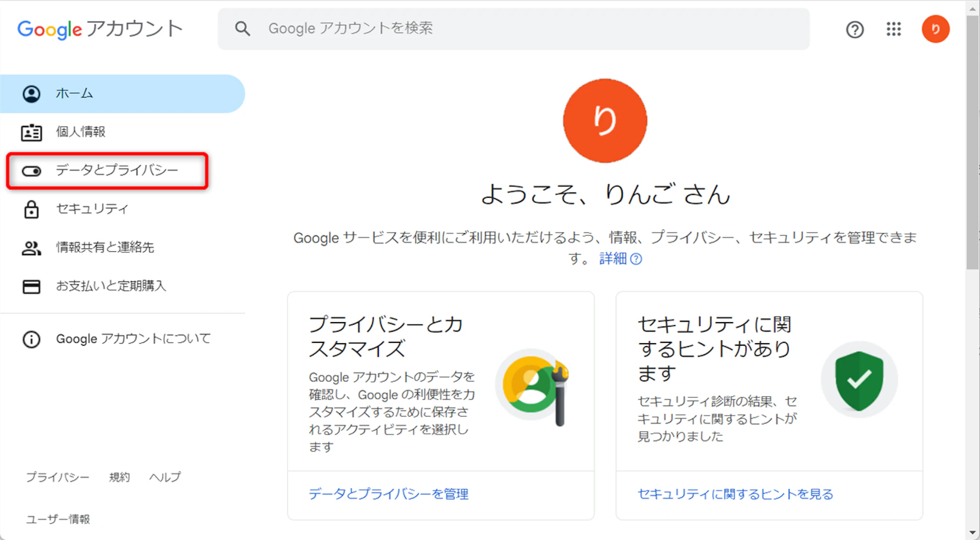Click the お支払いと定期購入 credit card icon
The height and width of the screenshot is (540, 980).
pyautogui.click(x=32, y=286)
